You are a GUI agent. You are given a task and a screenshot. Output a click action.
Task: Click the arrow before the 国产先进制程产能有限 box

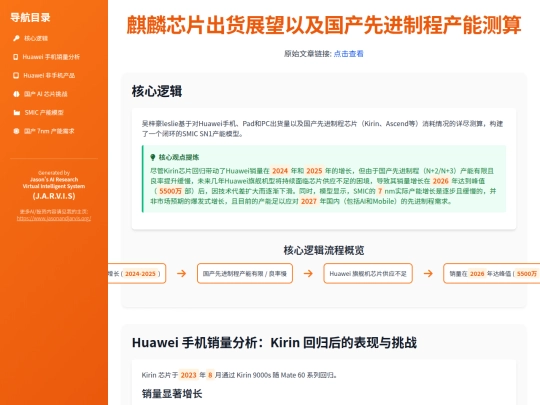click(181, 273)
